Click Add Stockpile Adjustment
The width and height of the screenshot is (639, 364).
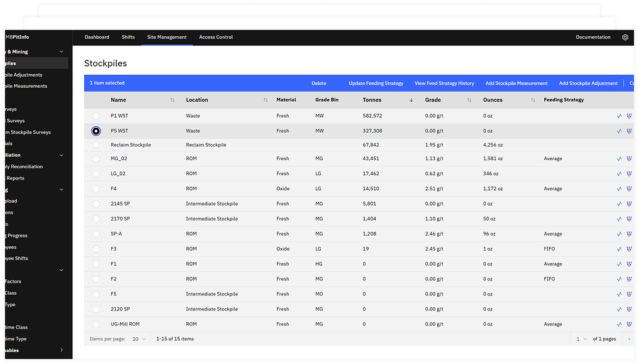588,83
